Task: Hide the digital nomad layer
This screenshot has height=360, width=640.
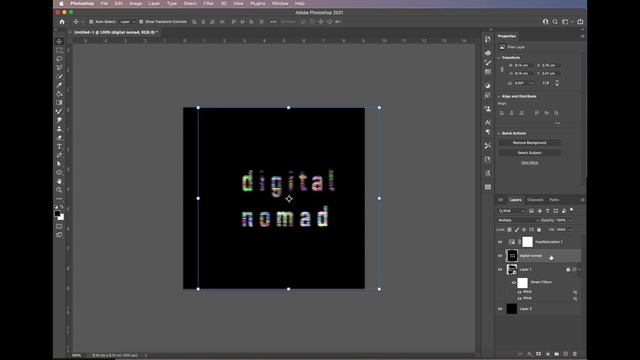Action: [x=500, y=256]
